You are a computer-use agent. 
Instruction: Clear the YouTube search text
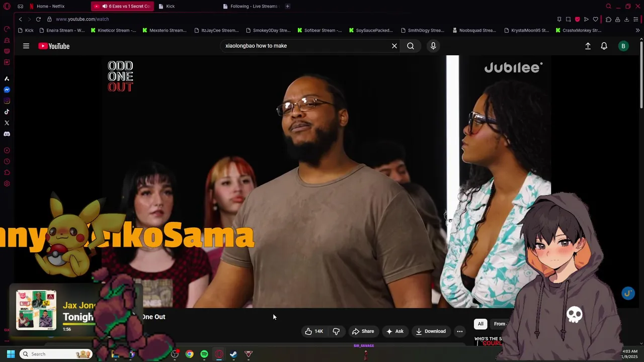(394, 46)
